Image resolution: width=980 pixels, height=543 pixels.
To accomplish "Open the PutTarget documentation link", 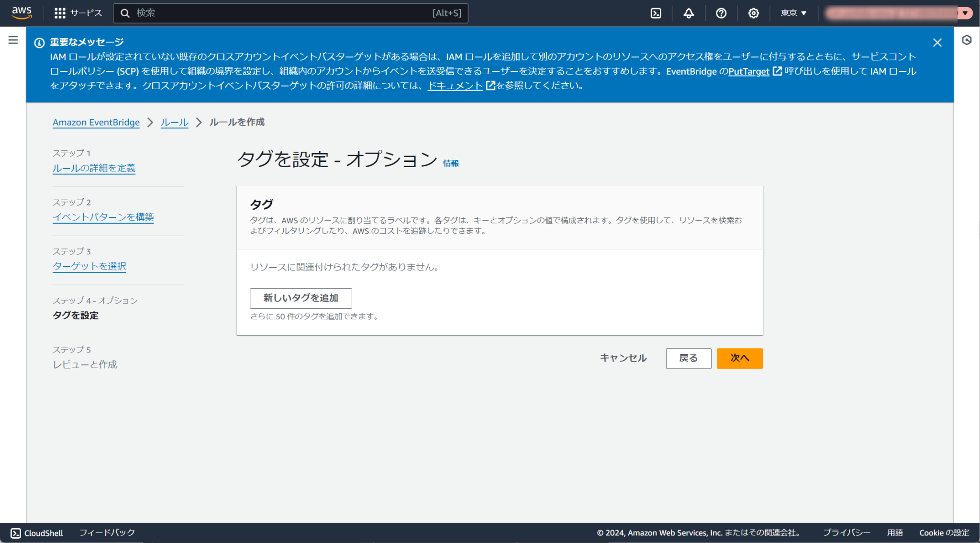I will 748,71.
